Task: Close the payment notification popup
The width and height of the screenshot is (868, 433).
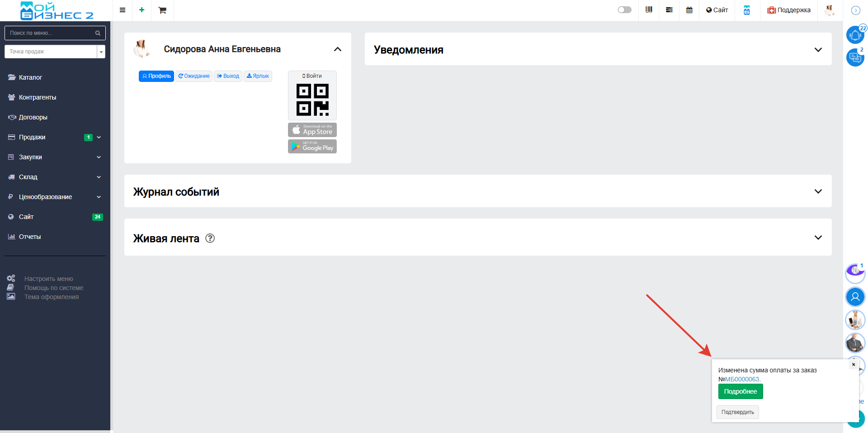Action: [x=853, y=364]
